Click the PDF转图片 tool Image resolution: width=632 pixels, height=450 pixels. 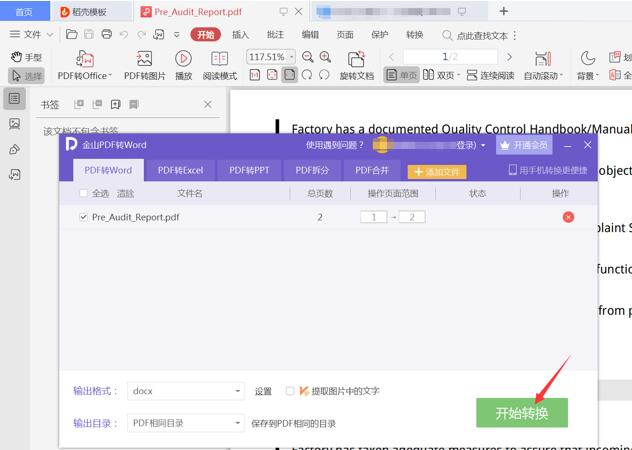[x=144, y=65]
